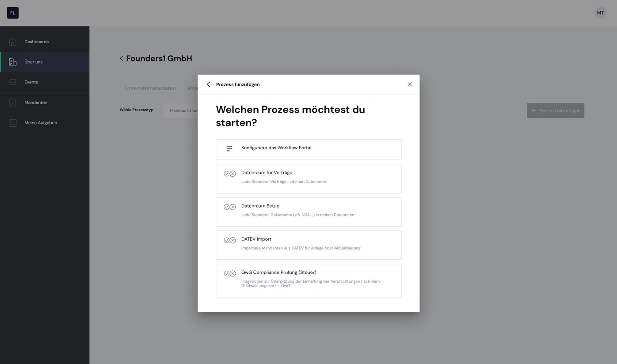Screen dimensions: 617x364
Task: Close the Prozess hinzufügen dialog
Action: [410, 84]
